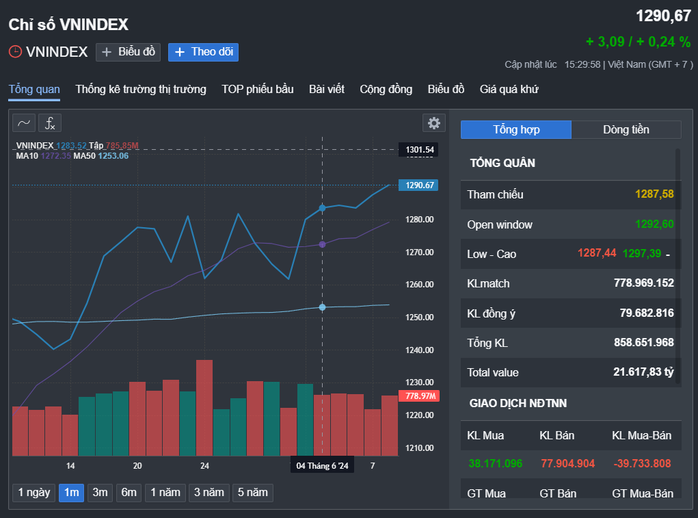The width and height of the screenshot is (698, 518).
Task: Open the fx indicators icon
Action: (50, 123)
